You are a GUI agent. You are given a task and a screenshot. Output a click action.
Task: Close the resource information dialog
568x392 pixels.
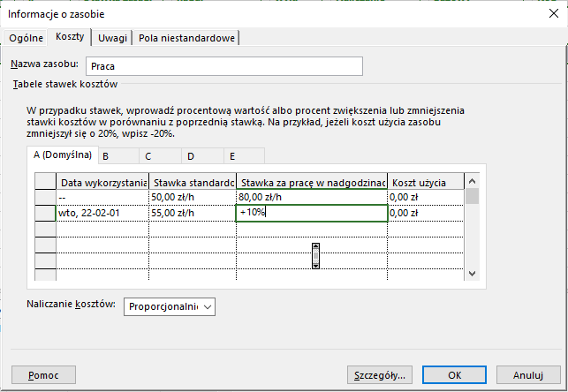[552, 13]
